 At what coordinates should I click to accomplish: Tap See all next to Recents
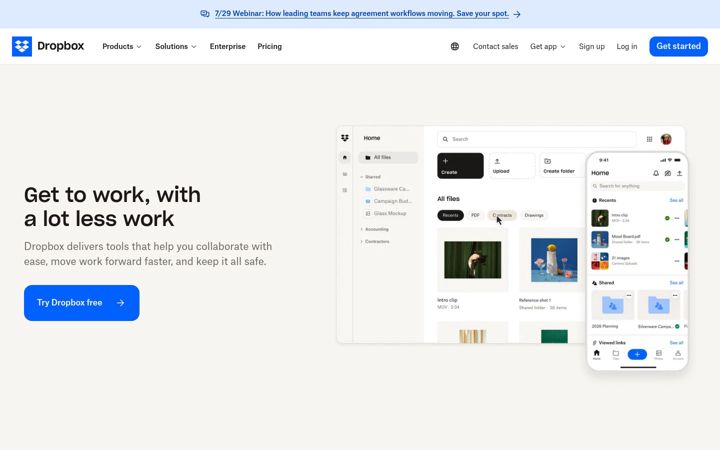[676, 200]
